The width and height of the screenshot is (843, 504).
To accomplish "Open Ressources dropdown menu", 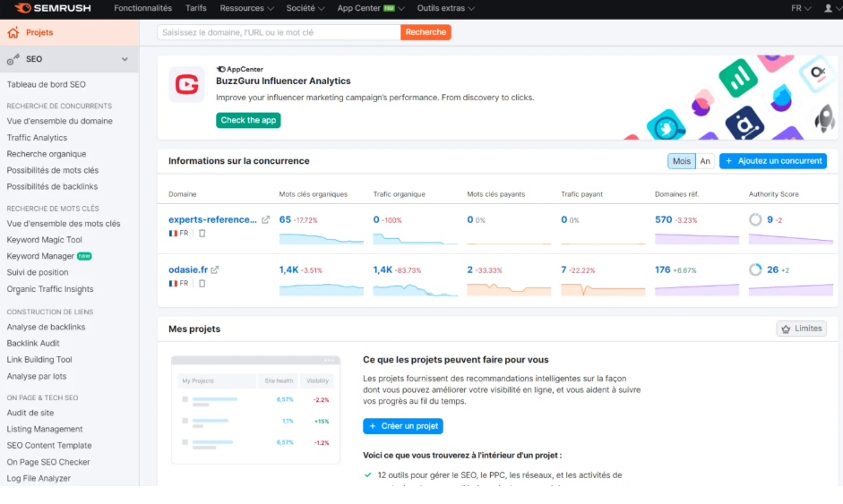I will tap(246, 8).
